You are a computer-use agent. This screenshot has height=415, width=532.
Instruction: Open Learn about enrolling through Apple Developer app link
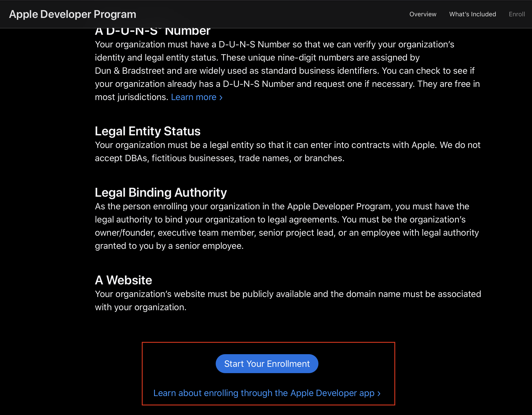pyautogui.click(x=267, y=393)
